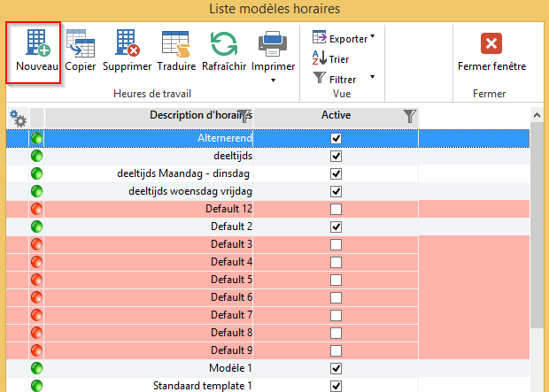Select the deeltijds Maandag - dinsdag row

pyautogui.click(x=184, y=173)
